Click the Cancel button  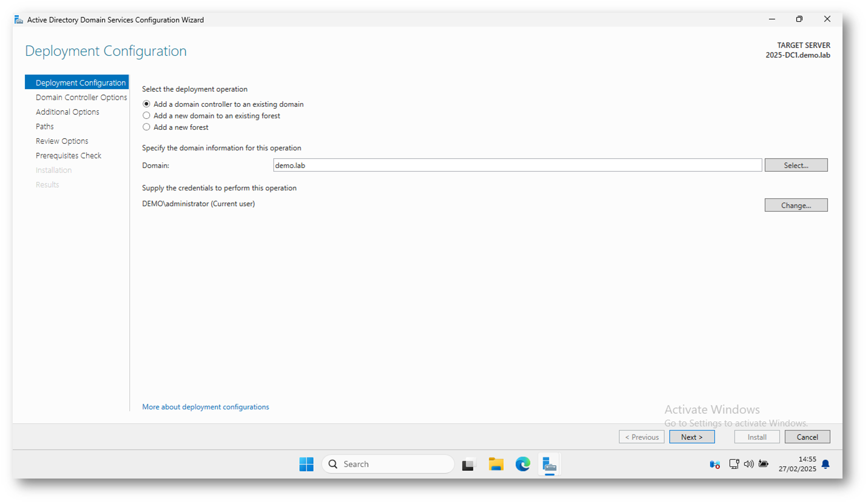click(x=807, y=437)
